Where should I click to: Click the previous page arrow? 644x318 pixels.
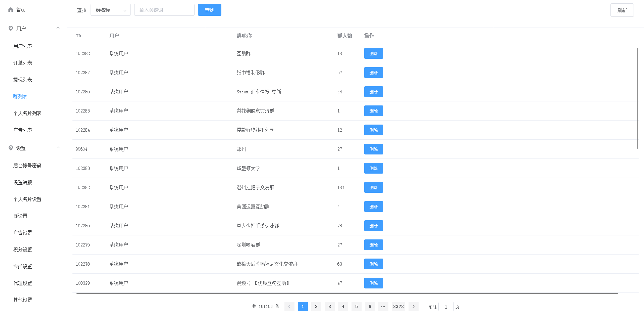click(289, 307)
